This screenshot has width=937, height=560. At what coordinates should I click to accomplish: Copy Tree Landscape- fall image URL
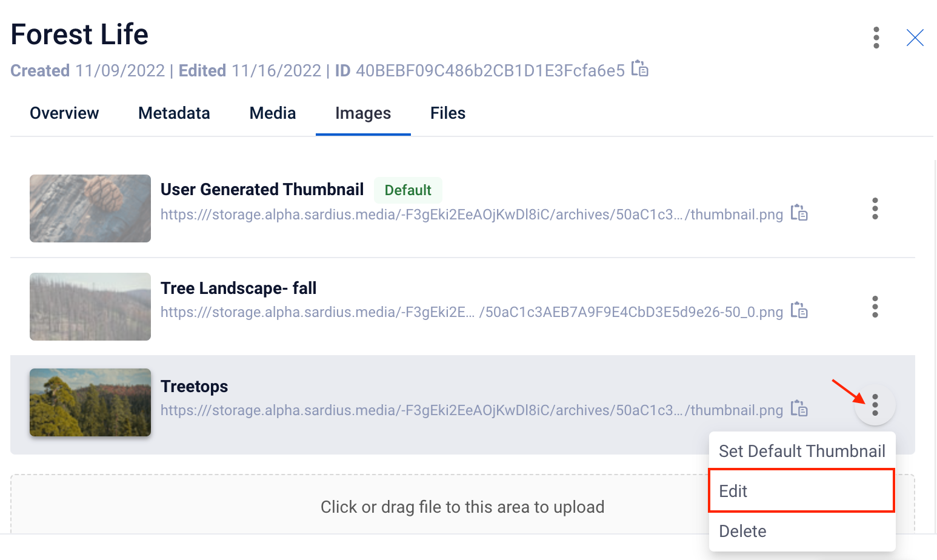[x=799, y=310]
